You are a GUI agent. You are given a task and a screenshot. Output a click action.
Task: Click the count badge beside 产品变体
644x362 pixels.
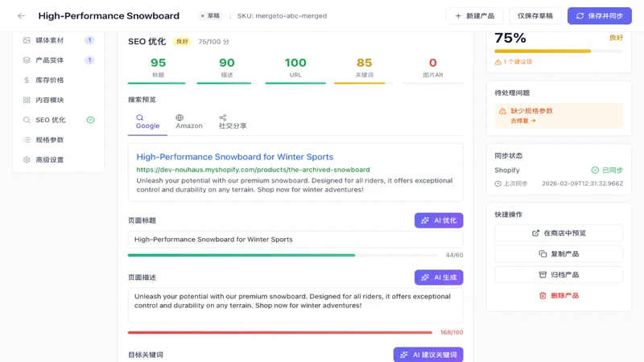[89, 60]
